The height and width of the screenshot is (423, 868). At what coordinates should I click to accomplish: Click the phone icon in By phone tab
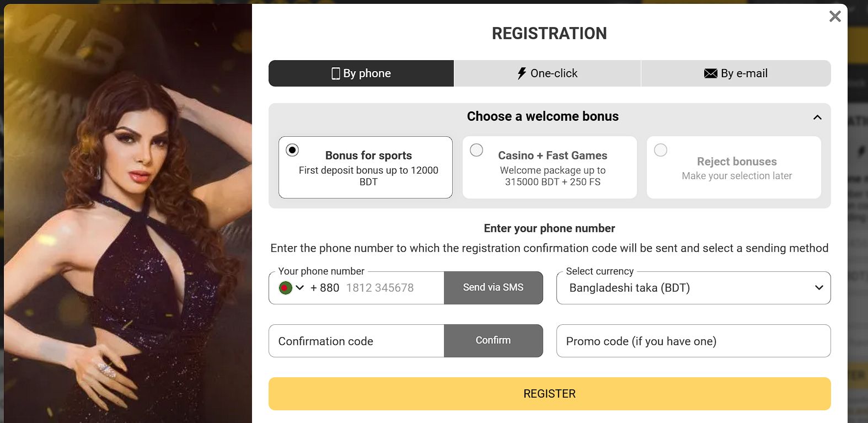(x=335, y=73)
